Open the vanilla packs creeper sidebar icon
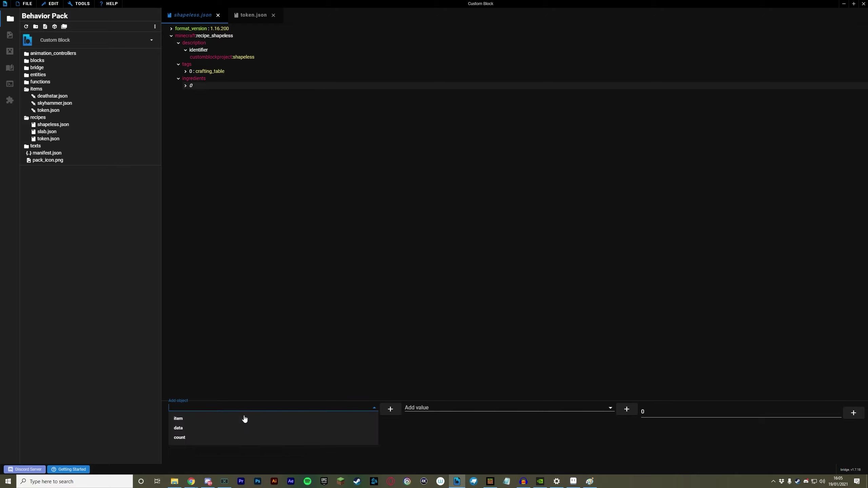The width and height of the screenshot is (868, 488). point(10,51)
